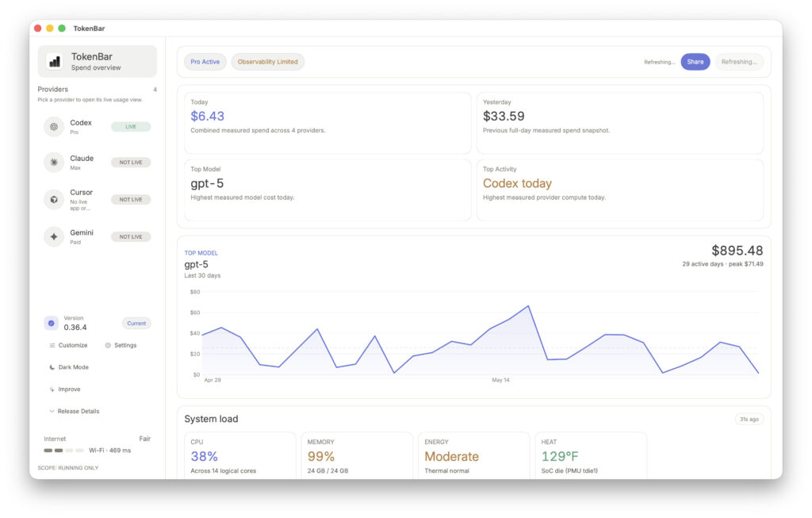
Task: Click the Apr 29 chart axis label
Action: point(213,380)
